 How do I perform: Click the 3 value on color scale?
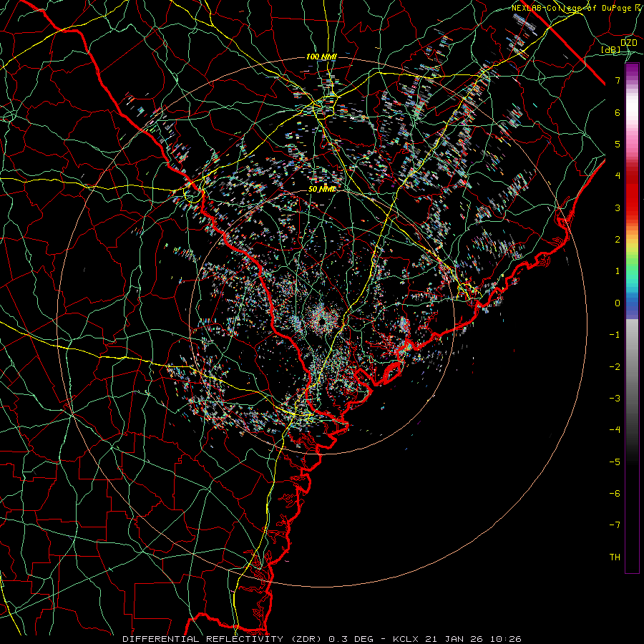618,208
